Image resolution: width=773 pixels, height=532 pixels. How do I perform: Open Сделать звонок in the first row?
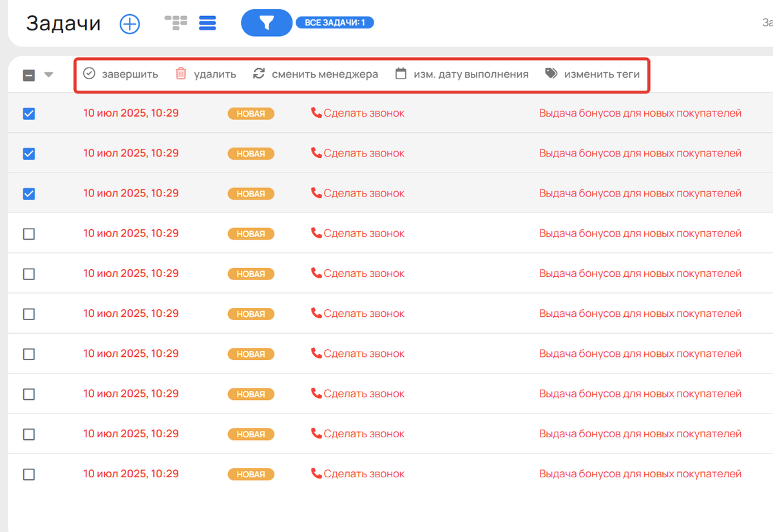[x=364, y=113]
